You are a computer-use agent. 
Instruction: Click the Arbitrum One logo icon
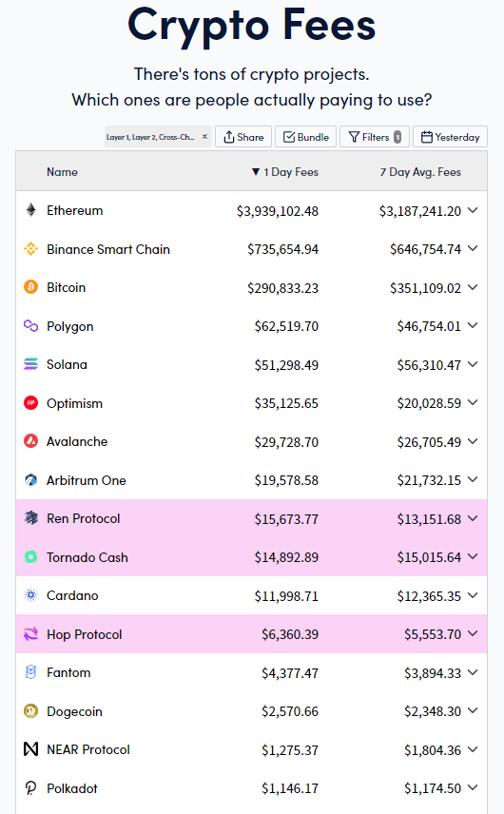pyautogui.click(x=31, y=480)
